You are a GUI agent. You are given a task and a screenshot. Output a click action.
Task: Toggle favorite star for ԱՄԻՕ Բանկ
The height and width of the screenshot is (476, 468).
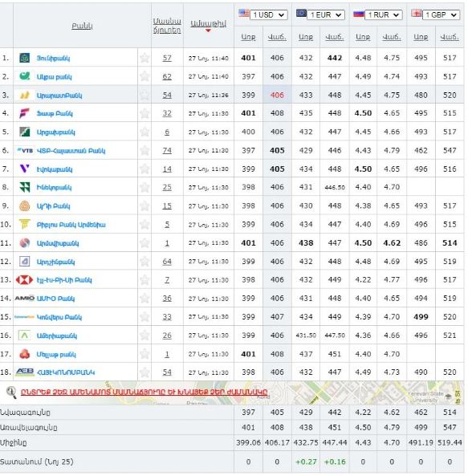point(144,298)
